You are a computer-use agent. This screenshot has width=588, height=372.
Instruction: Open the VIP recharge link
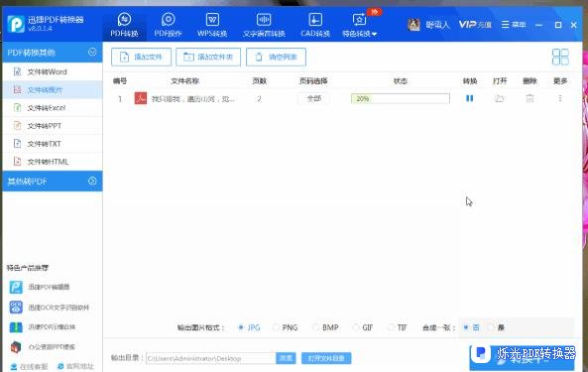(475, 25)
